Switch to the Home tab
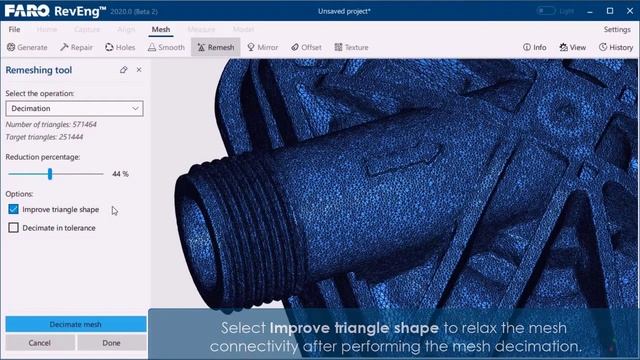This screenshot has width=640, height=360. 47,29
